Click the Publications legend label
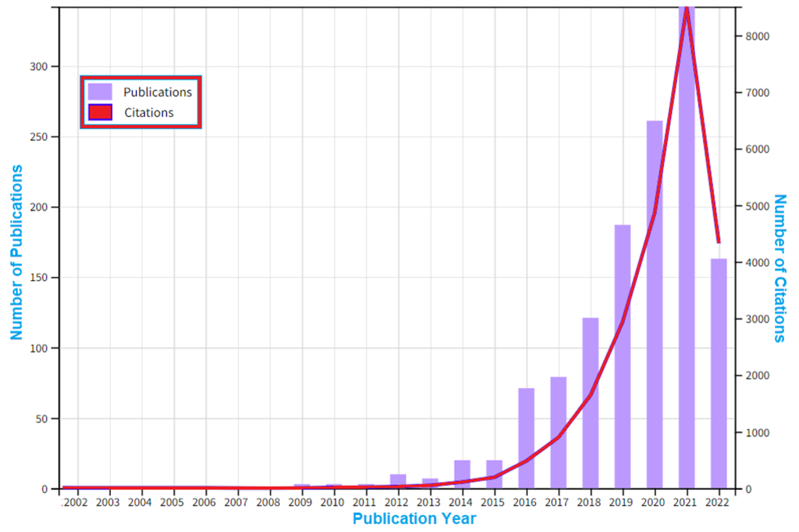Screen dimensions: 799x532 click(157, 92)
